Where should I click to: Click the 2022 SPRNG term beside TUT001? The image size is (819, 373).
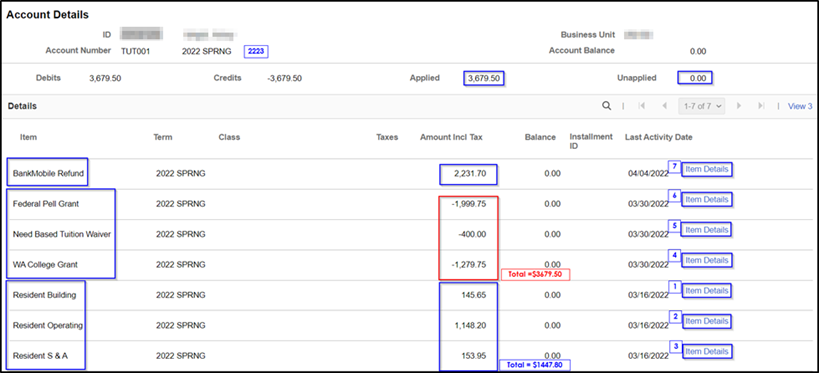[x=207, y=51]
